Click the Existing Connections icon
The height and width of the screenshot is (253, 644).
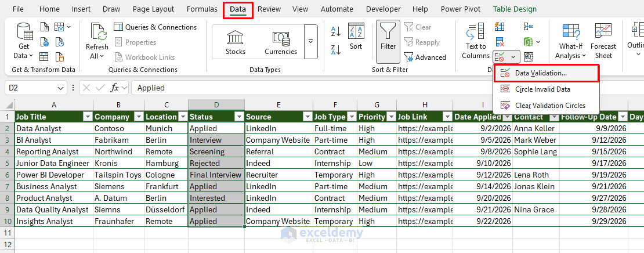pos(60,56)
